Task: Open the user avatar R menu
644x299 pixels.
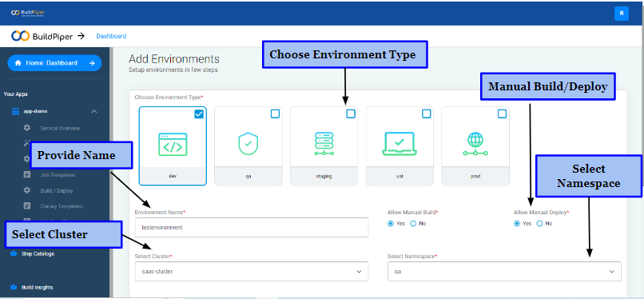Action: click(x=622, y=13)
